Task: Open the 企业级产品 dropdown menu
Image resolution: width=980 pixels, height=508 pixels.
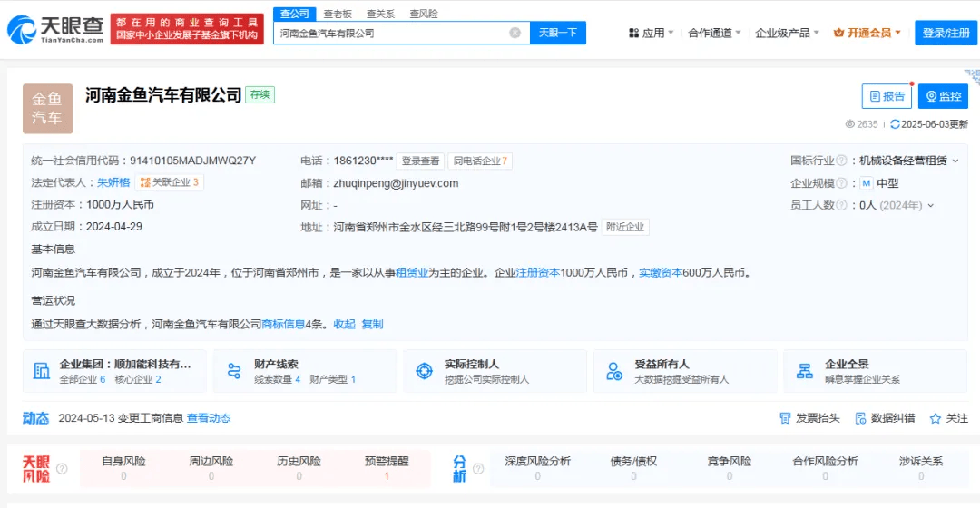Action: coord(787,34)
